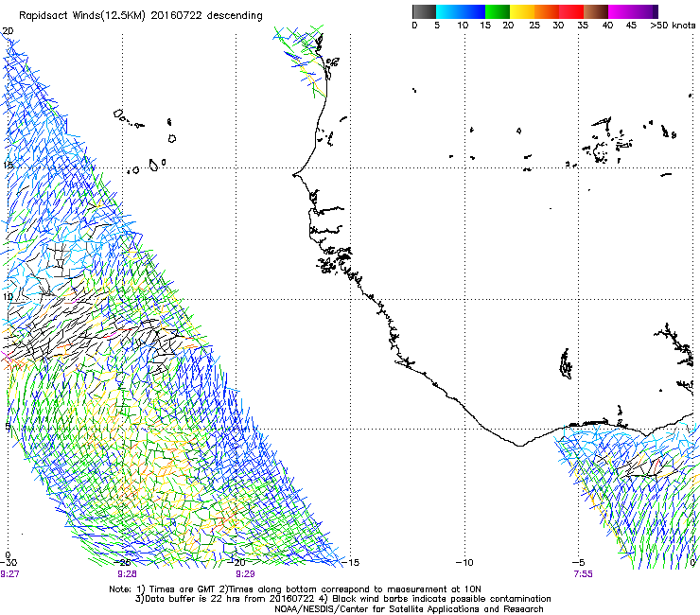Click the 9:27 time label
The height and width of the screenshot is (615, 700).
[x=9, y=574]
